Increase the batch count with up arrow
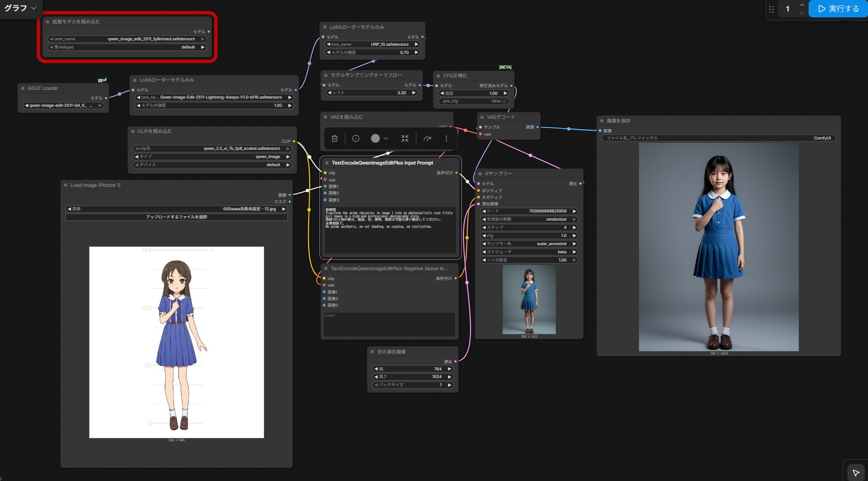The width and height of the screenshot is (868, 481). pyautogui.click(x=801, y=5)
